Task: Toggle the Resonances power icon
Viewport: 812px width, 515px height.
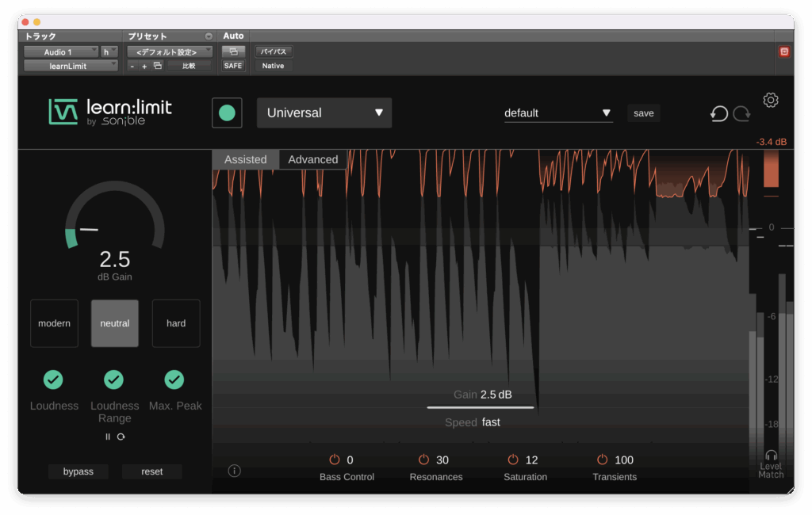Action: 423,460
